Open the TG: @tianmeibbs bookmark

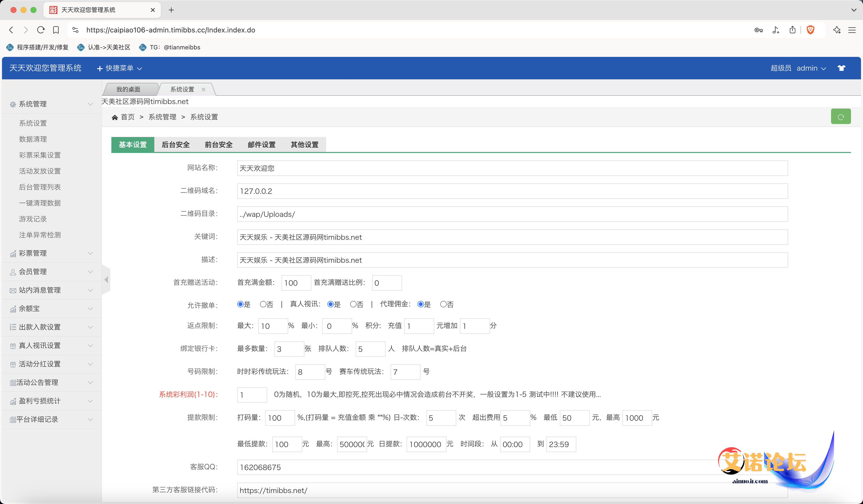point(170,47)
